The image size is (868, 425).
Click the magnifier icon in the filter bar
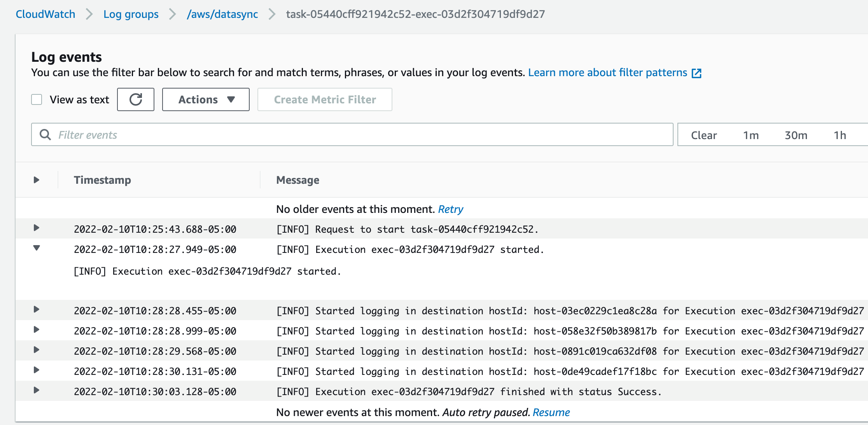45,134
